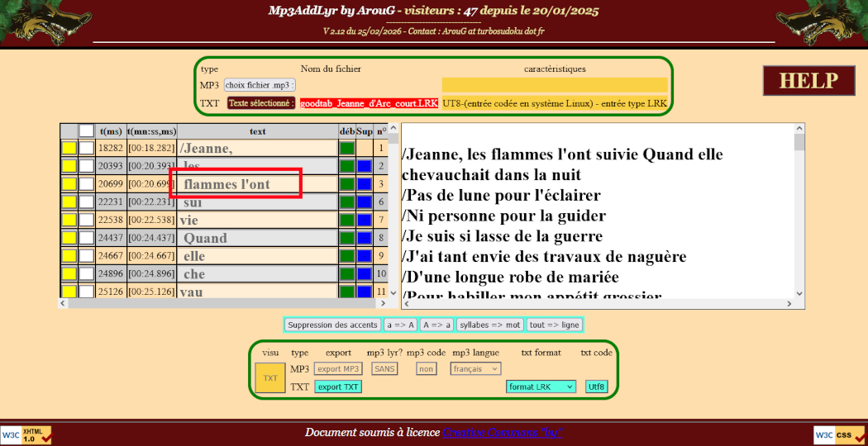Toggle the select-all checkbox in table header
Viewport: 868px width, 446px height.
point(86,130)
